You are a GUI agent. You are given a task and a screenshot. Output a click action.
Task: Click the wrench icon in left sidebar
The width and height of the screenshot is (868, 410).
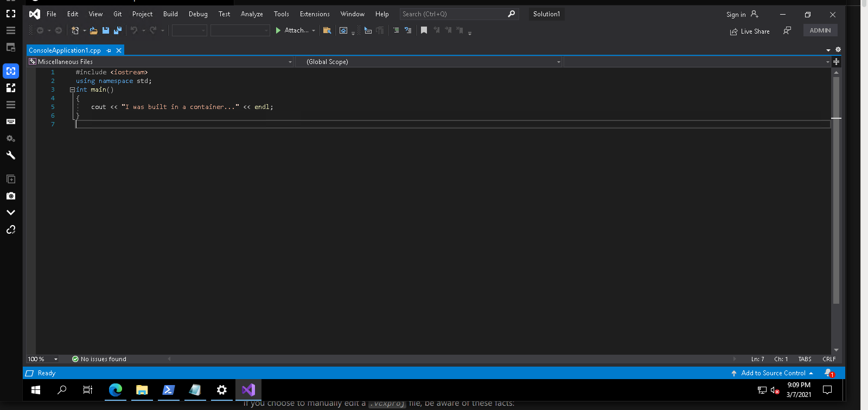(11, 155)
